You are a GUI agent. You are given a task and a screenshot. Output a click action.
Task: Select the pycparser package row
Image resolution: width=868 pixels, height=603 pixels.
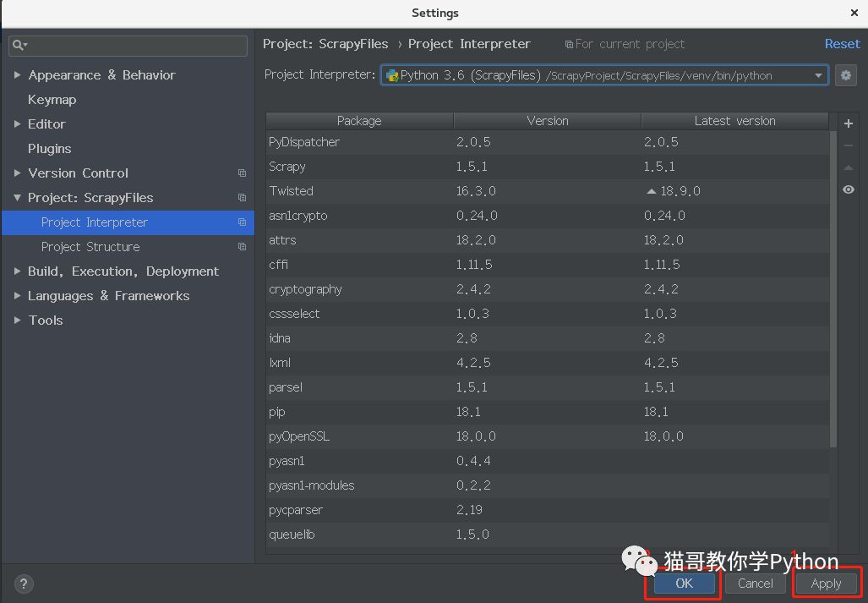[x=548, y=510]
